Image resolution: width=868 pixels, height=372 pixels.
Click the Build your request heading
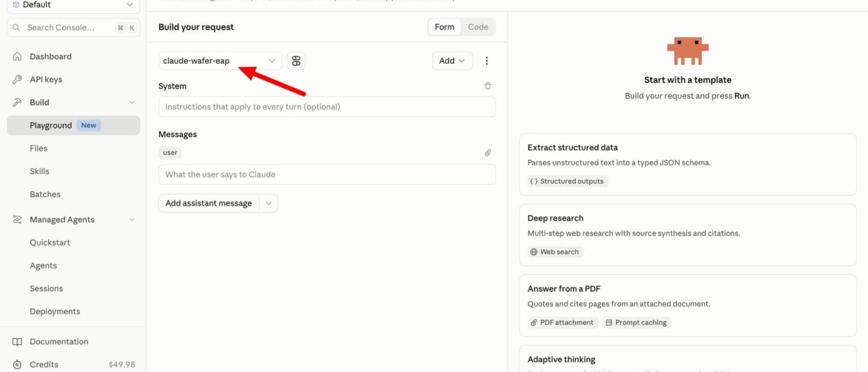tap(196, 27)
